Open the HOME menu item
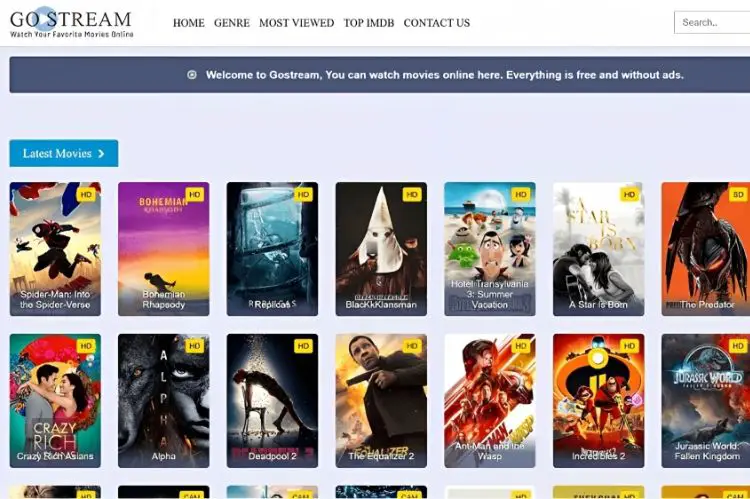Screen dimensions: 750x499 [188, 23]
